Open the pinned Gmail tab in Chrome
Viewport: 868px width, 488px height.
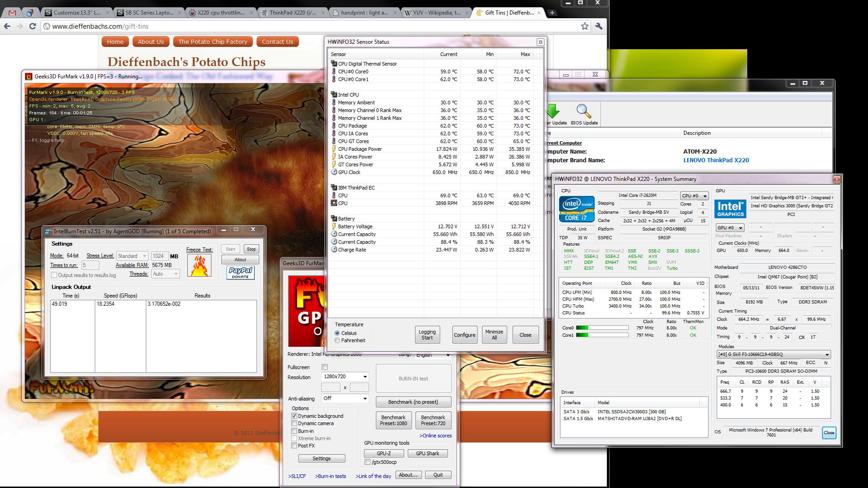(12, 13)
